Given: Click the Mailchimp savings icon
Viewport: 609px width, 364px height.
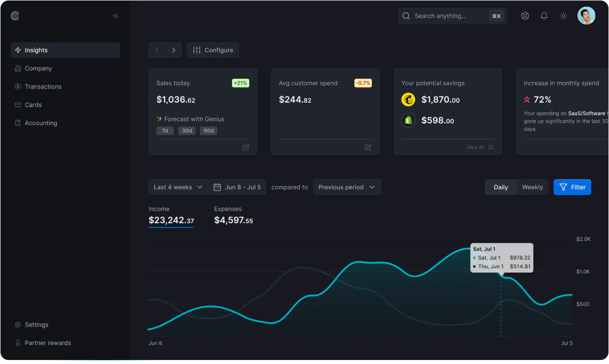Looking at the screenshot, I should coord(408,100).
